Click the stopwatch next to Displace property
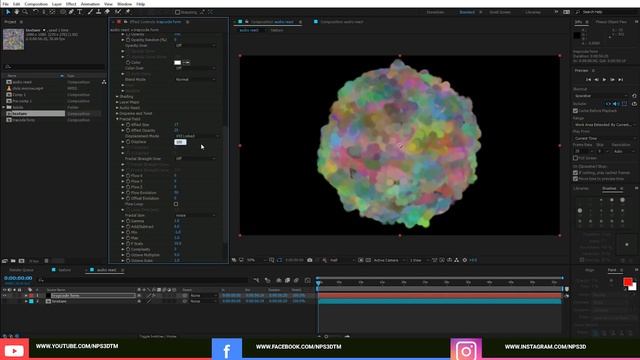The image size is (640, 360). click(x=128, y=142)
